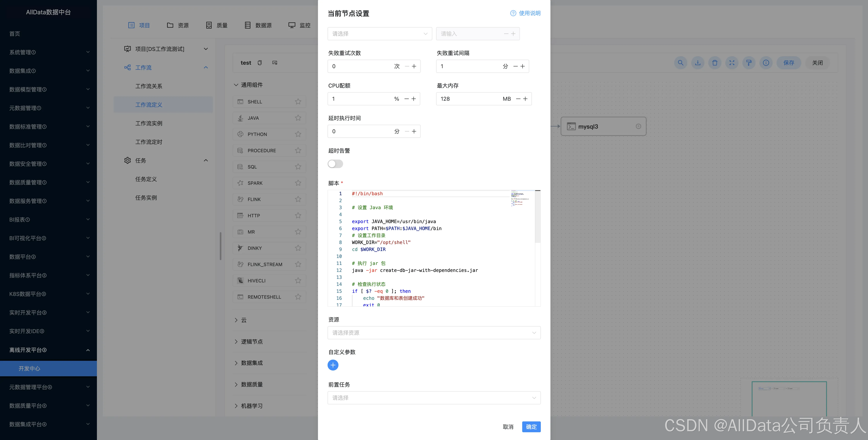Click line 12 in script editor
The height and width of the screenshot is (440, 868).
click(414, 270)
